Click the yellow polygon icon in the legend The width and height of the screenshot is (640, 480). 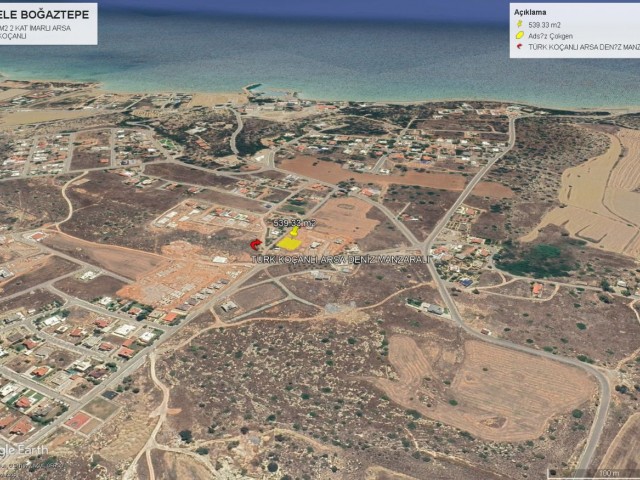coord(520,36)
